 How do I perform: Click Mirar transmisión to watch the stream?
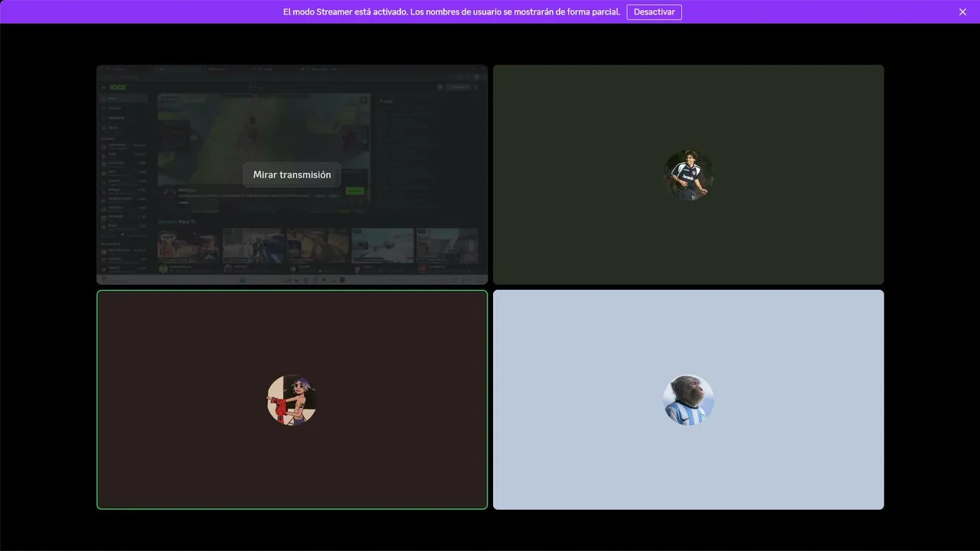(x=292, y=174)
